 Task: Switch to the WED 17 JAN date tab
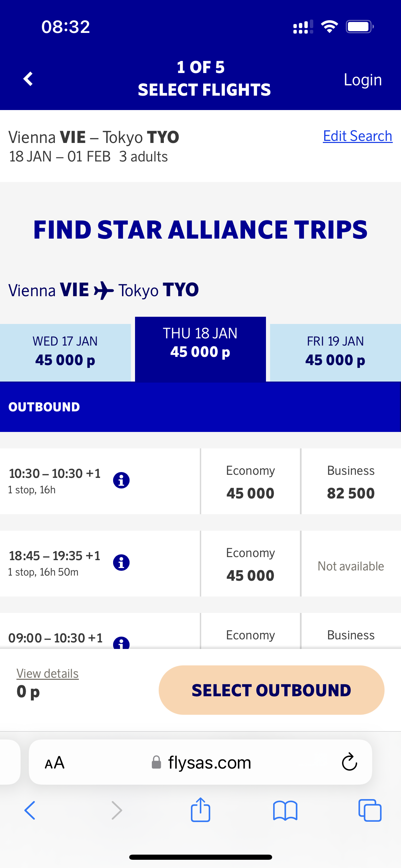(65, 352)
